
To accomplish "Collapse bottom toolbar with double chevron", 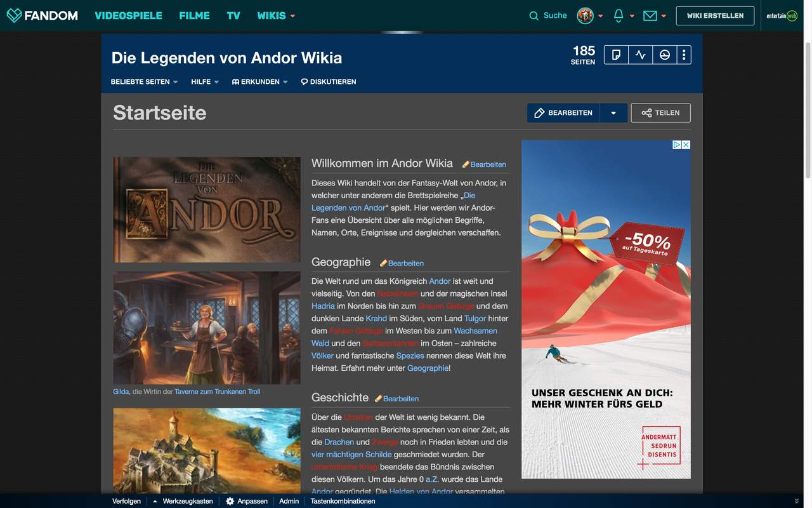I will (797, 501).
